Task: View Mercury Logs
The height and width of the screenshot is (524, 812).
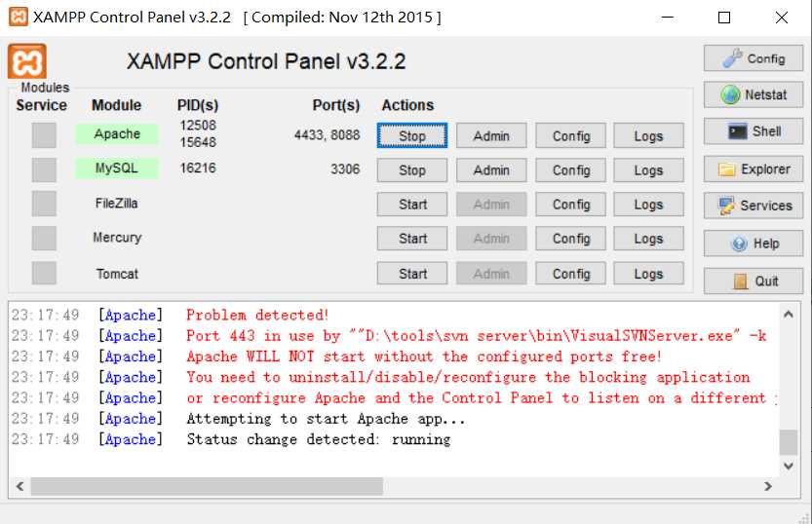Action: point(649,239)
